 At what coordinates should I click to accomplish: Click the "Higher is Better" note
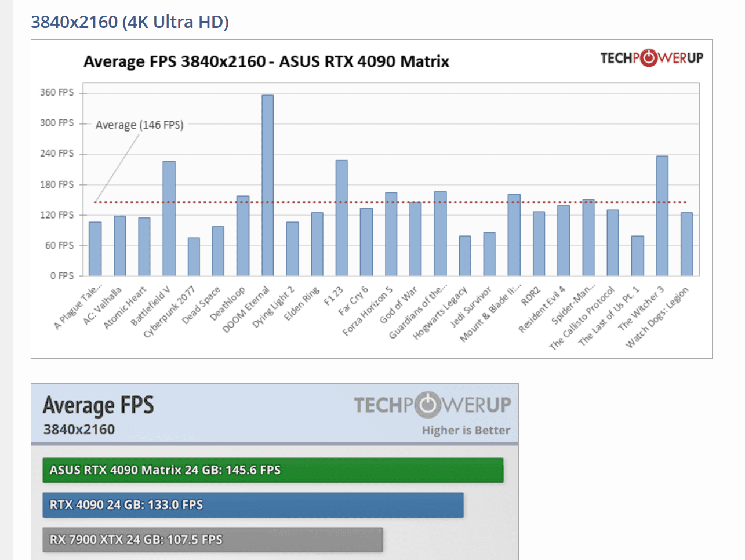point(466,430)
